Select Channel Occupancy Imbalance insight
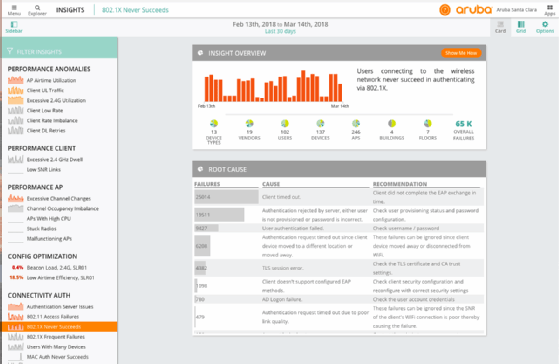Screen dimensions: 559x364 pos(63,209)
